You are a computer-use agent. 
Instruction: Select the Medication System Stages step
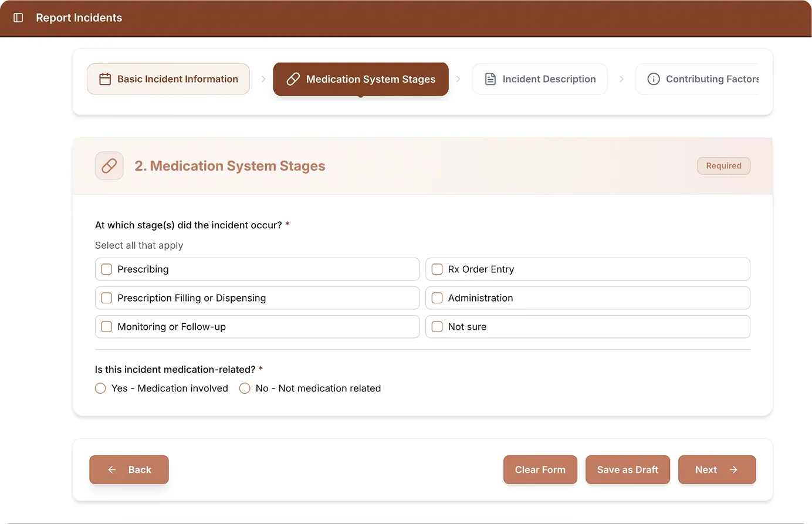[x=361, y=79]
